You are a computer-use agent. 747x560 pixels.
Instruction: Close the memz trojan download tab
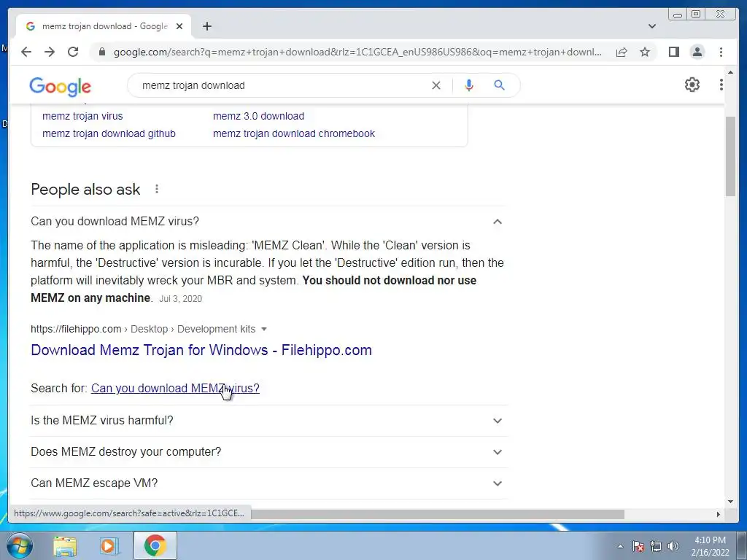click(x=179, y=26)
